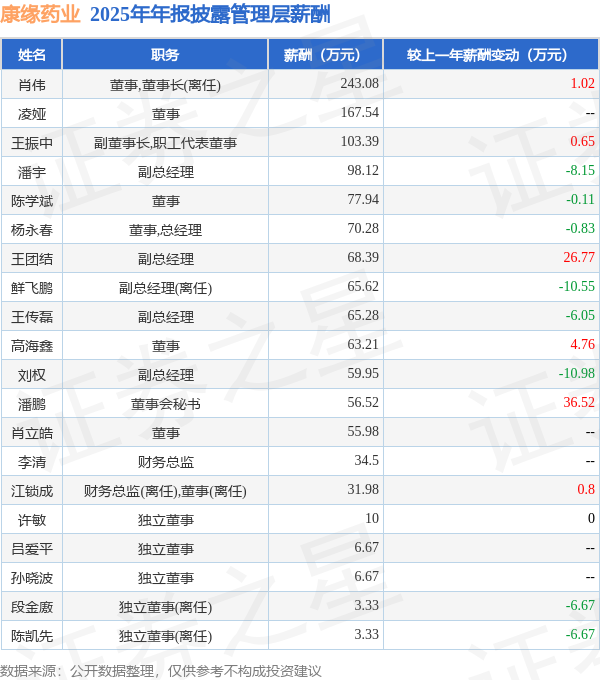Click the salary value 63.21
Screen dimensions: 600x680
tap(363, 344)
